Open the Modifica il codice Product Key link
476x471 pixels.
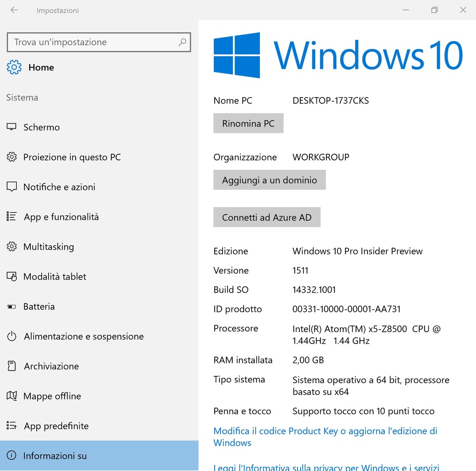pyautogui.click(x=325, y=431)
